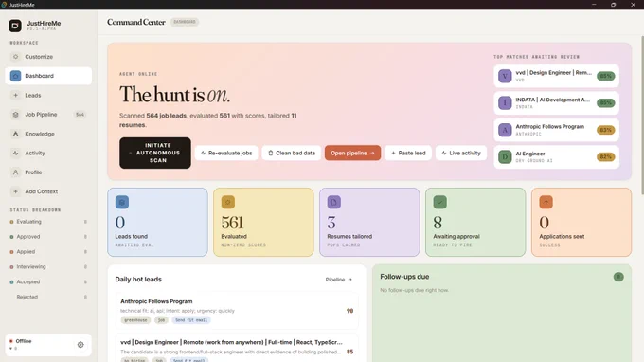Image resolution: width=644 pixels, height=362 pixels.
Task: Open the Evaluated 561 stat card
Action: pyautogui.click(x=263, y=223)
